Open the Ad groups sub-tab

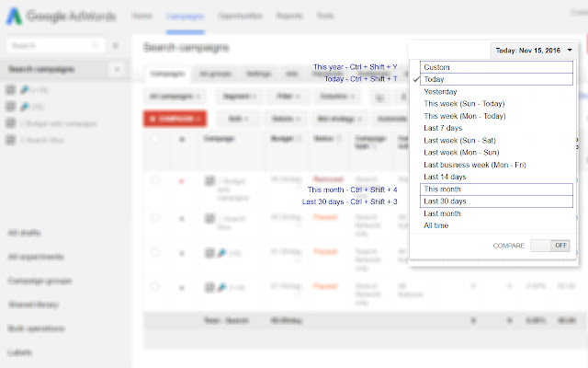tap(215, 74)
